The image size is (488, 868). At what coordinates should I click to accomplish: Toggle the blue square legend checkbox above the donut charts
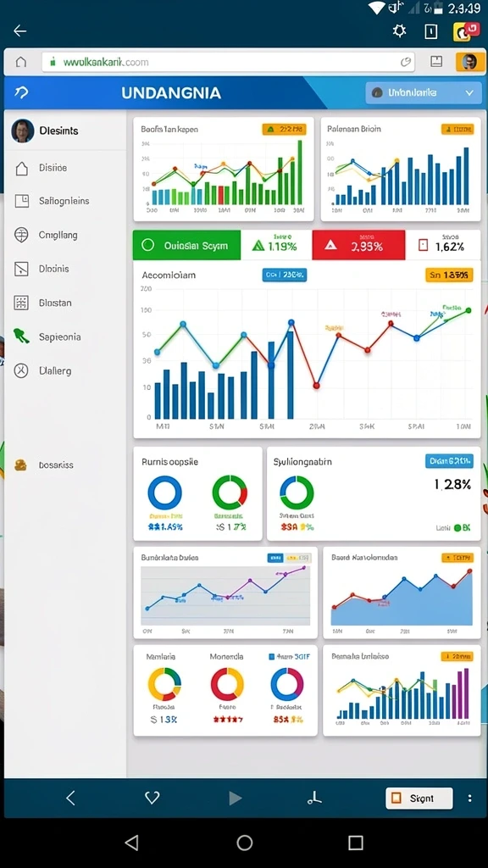pyautogui.click(x=271, y=657)
